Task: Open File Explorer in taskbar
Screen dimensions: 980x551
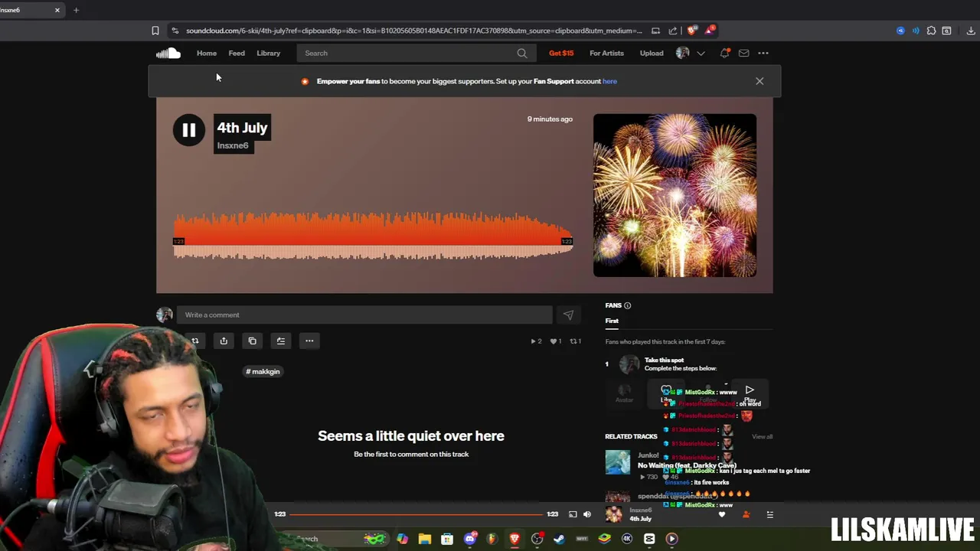Action: [425, 539]
